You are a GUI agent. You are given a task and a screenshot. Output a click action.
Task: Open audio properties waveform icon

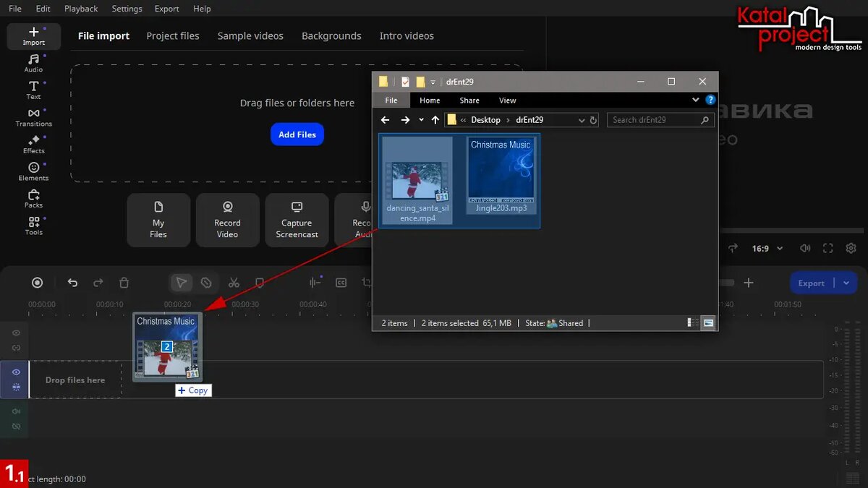point(315,283)
